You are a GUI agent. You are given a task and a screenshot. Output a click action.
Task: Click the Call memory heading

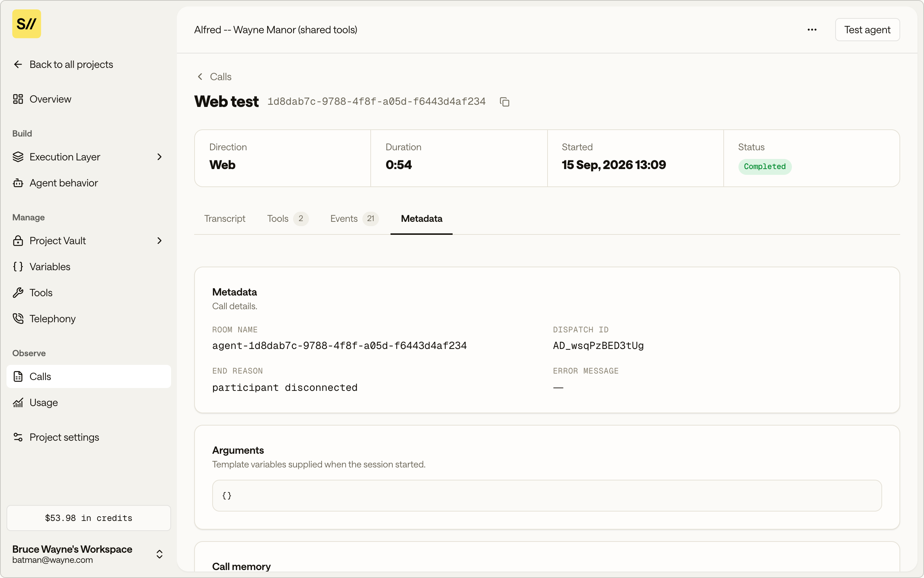[241, 566]
